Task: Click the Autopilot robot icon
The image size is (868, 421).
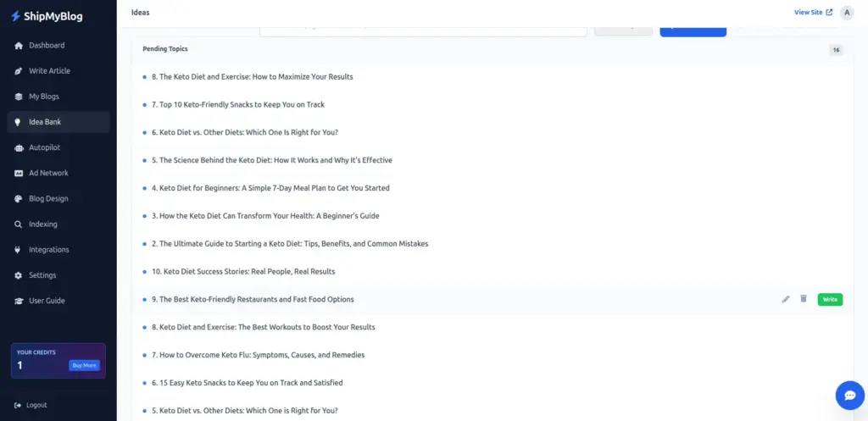Action: pyautogui.click(x=19, y=147)
